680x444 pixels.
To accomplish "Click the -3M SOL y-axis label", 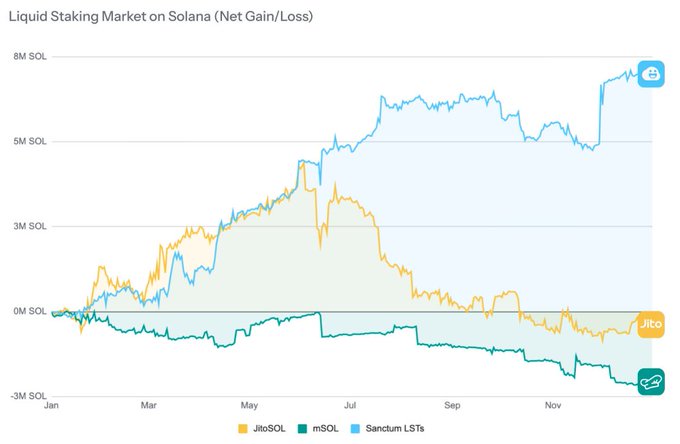I will [26, 396].
